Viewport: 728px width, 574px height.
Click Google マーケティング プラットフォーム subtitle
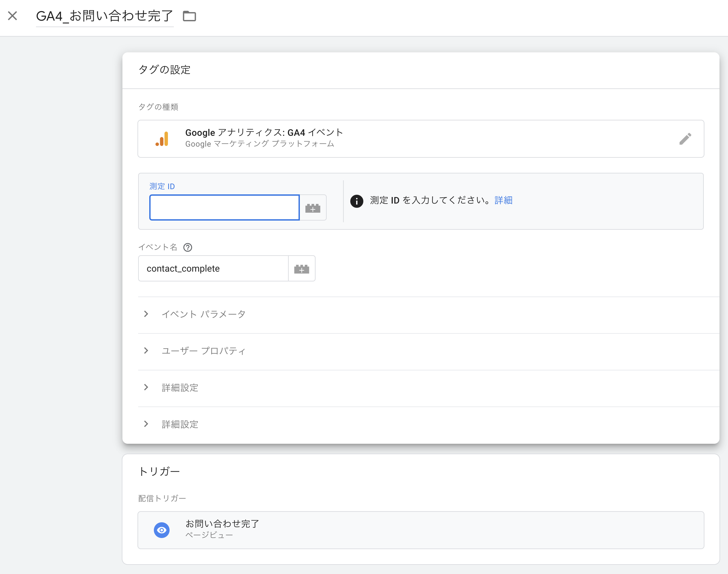pos(260,144)
